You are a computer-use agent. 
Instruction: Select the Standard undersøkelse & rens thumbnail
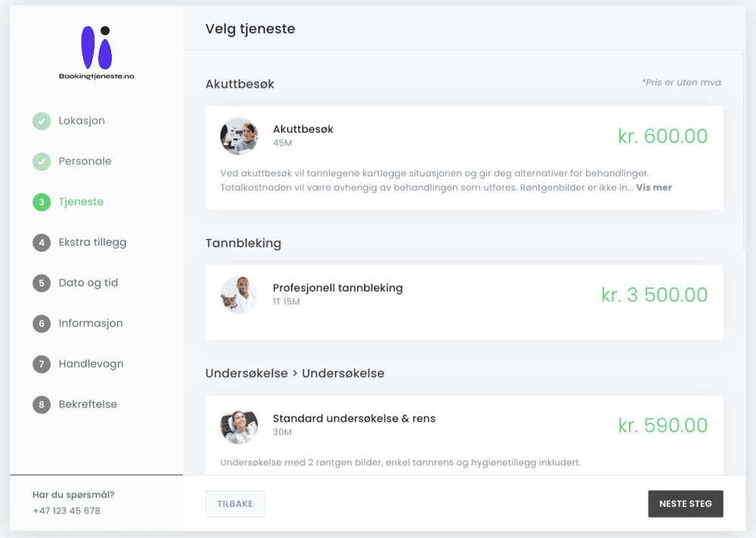(239, 426)
